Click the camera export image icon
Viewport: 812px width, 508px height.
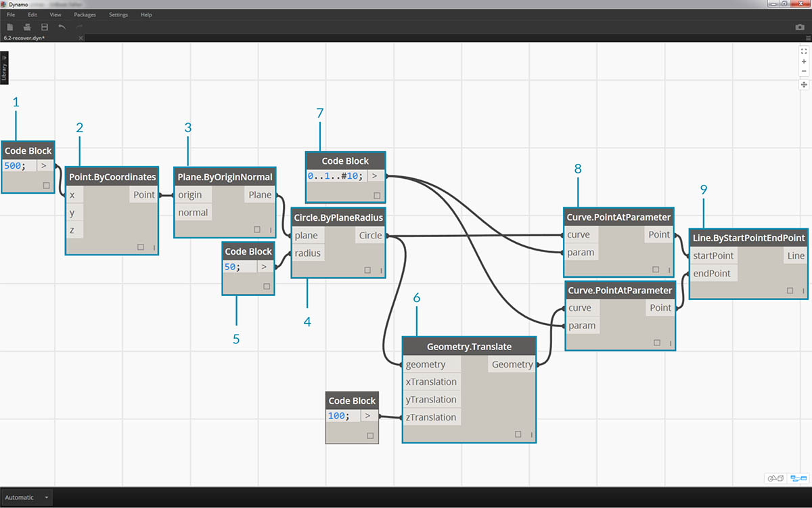(x=800, y=27)
